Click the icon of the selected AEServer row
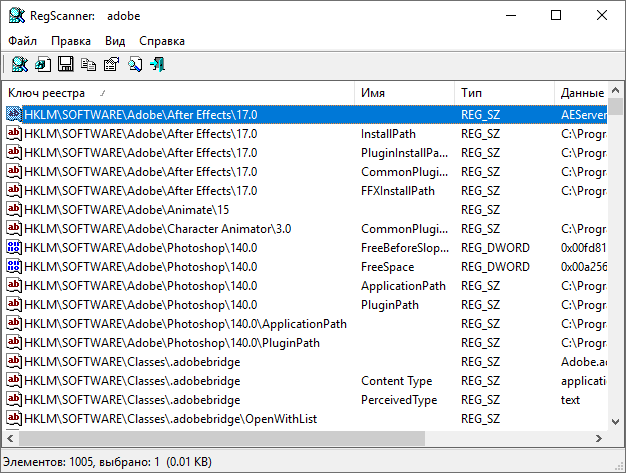The width and height of the screenshot is (626, 473). click(14, 115)
